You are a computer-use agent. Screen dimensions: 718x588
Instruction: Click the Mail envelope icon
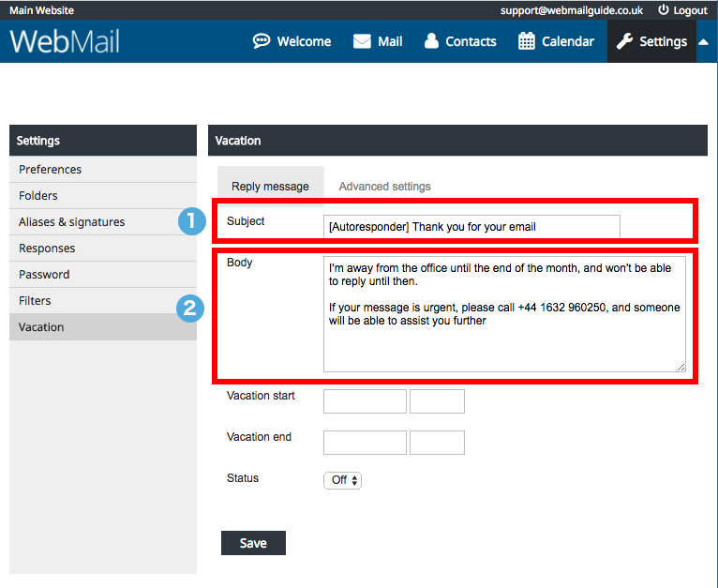click(362, 41)
